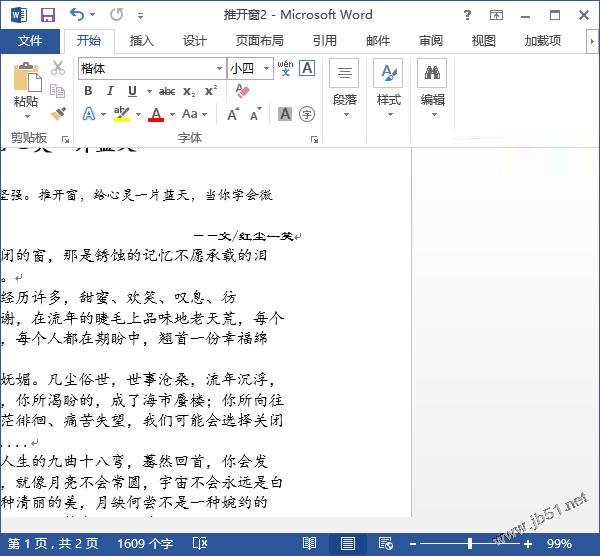
Task: Open highlight color dropdown arrow
Action: [x=139, y=114]
